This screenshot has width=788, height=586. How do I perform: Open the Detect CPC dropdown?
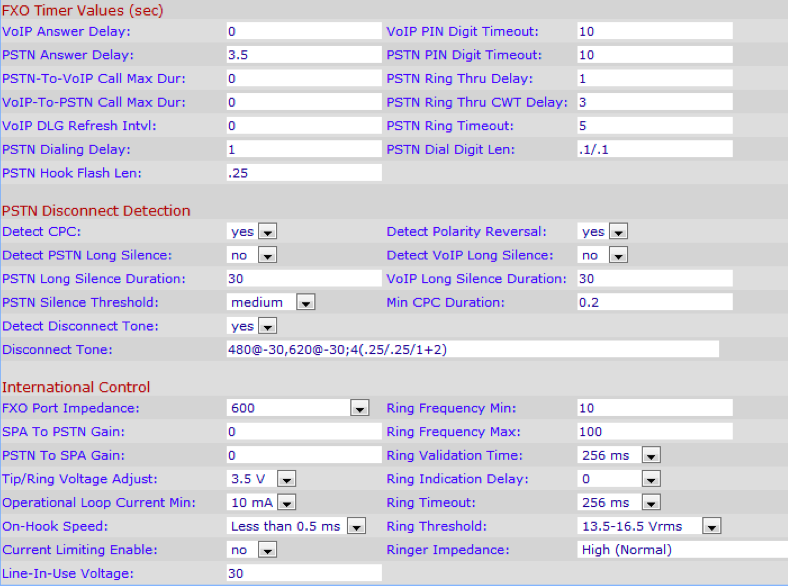pyautogui.click(x=252, y=232)
